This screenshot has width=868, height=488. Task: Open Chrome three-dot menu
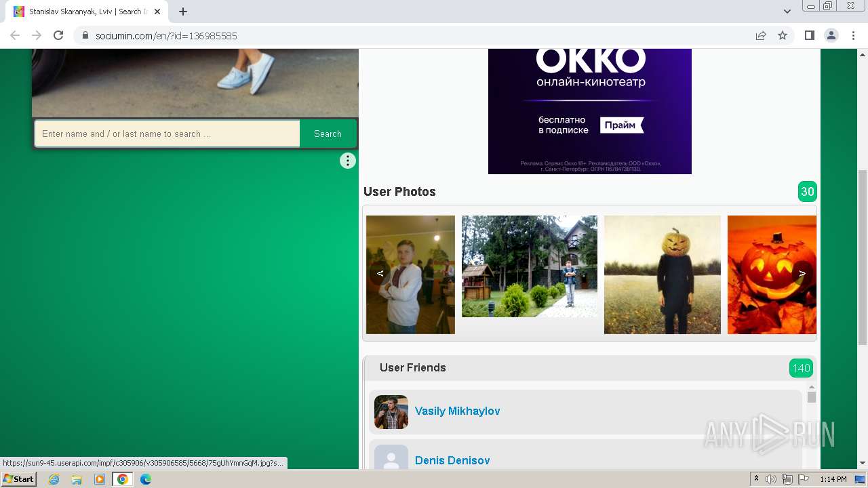tap(853, 35)
